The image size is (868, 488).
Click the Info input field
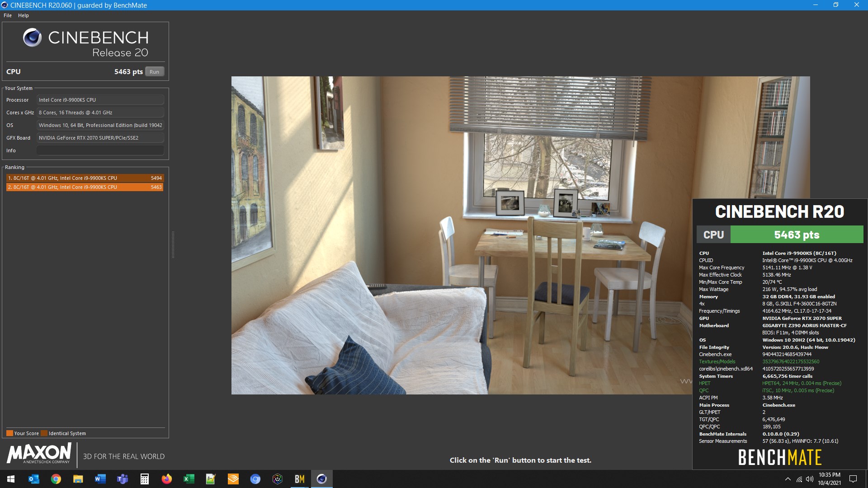click(x=100, y=150)
